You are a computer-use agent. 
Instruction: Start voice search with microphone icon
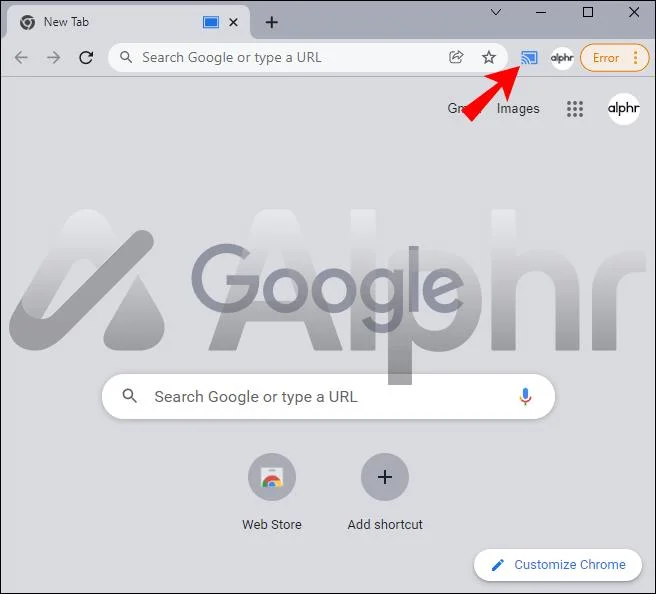(x=525, y=397)
